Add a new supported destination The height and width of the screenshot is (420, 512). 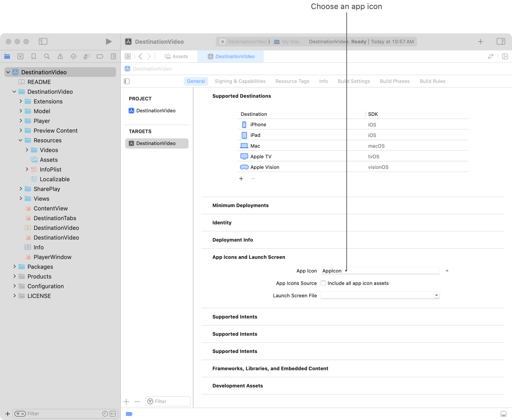coord(241,179)
